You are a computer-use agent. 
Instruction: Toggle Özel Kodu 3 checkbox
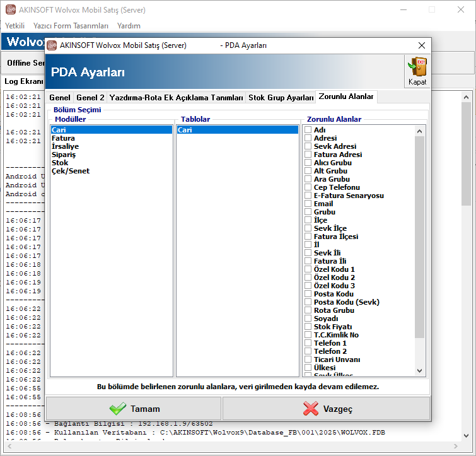click(308, 285)
